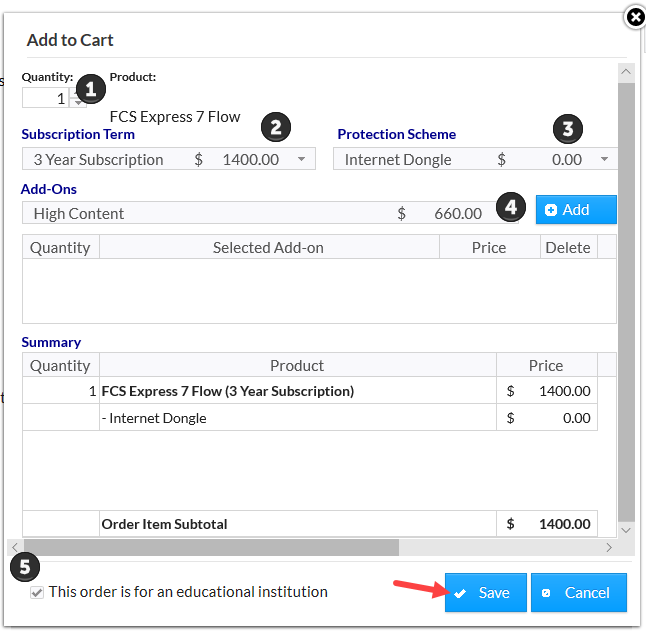This screenshot has width=646, height=631.
Task: Click the Internet Dongle price 0.00 in summary
Action: (576, 418)
